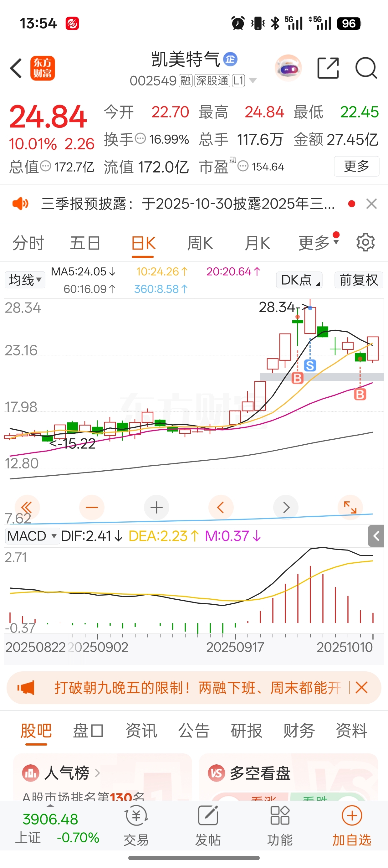Open the AI robot assistant icon
The width and height of the screenshot is (388, 868).
288,68
